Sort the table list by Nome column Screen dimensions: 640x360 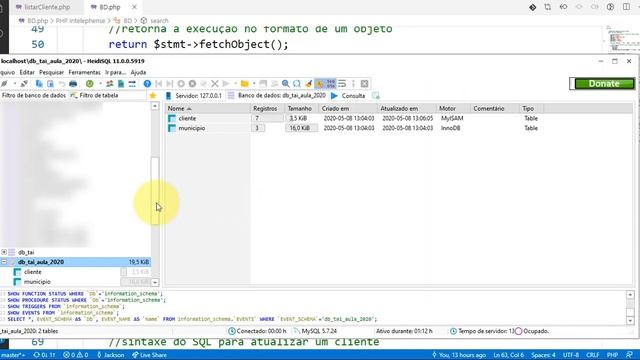click(207, 109)
